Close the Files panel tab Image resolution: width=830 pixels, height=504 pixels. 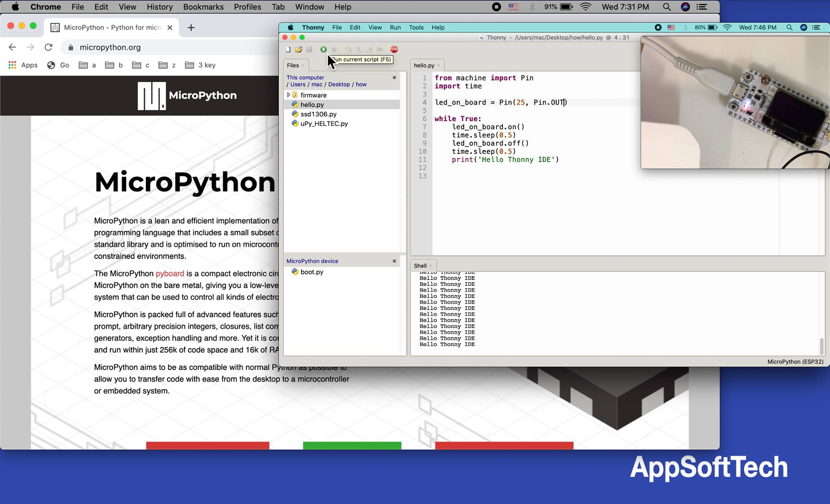click(x=303, y=65)
